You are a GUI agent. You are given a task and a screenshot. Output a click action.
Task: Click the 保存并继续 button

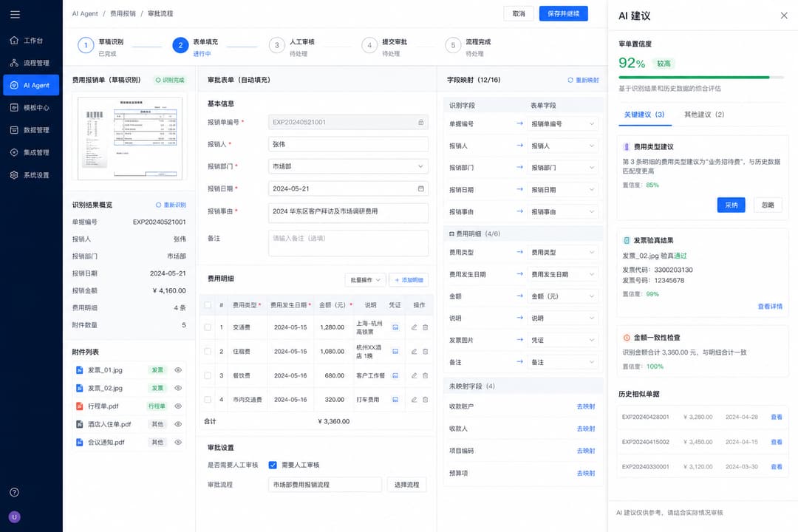click(563, 14)
